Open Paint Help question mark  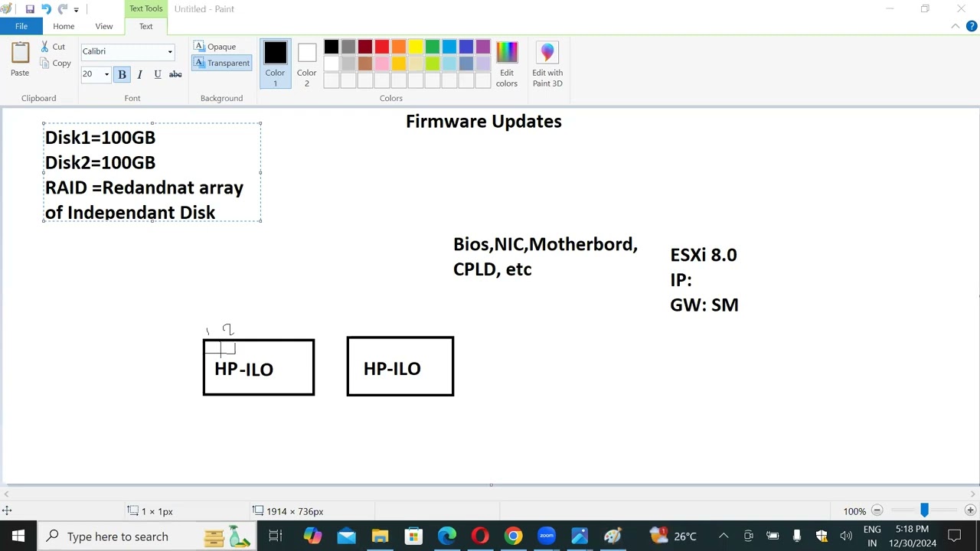tap(972, 26)
